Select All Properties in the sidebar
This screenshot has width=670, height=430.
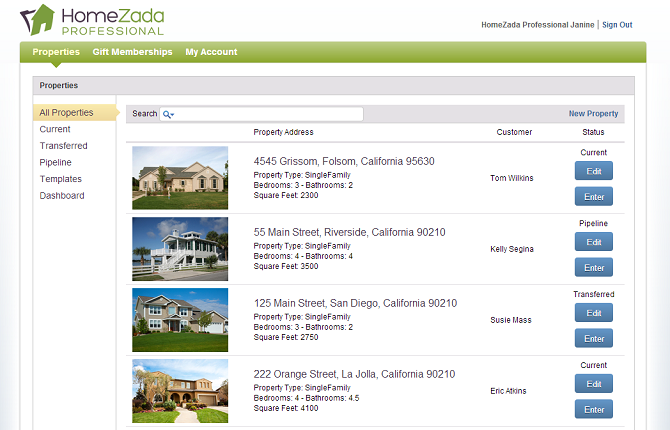74,112
